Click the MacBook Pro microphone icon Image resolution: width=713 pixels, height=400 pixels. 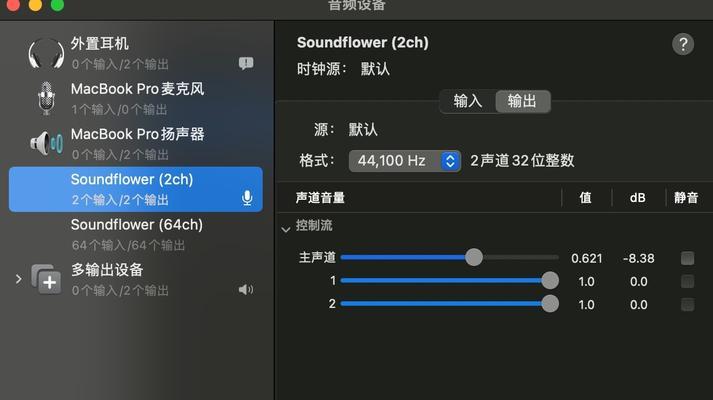pos(46,98)
